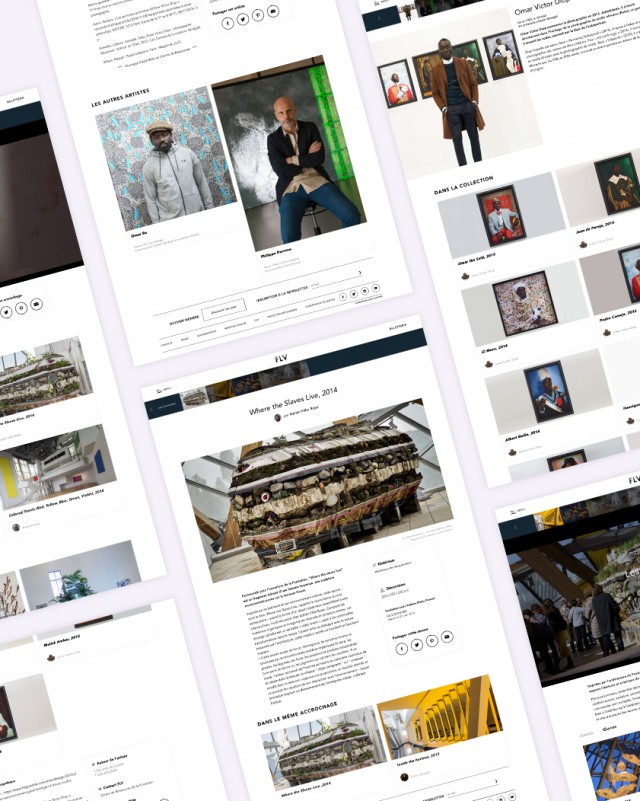Screen dimensions: 640x801
Task: Open Omar Ibn Saïd, 2013 artwork thumbnail
Action: (x=502, y=216)
